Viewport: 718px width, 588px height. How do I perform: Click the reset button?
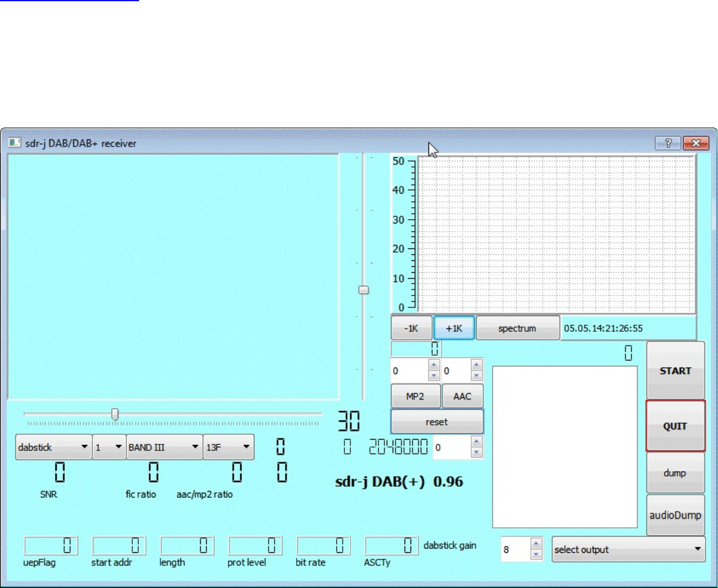click(x=437, y=422)
